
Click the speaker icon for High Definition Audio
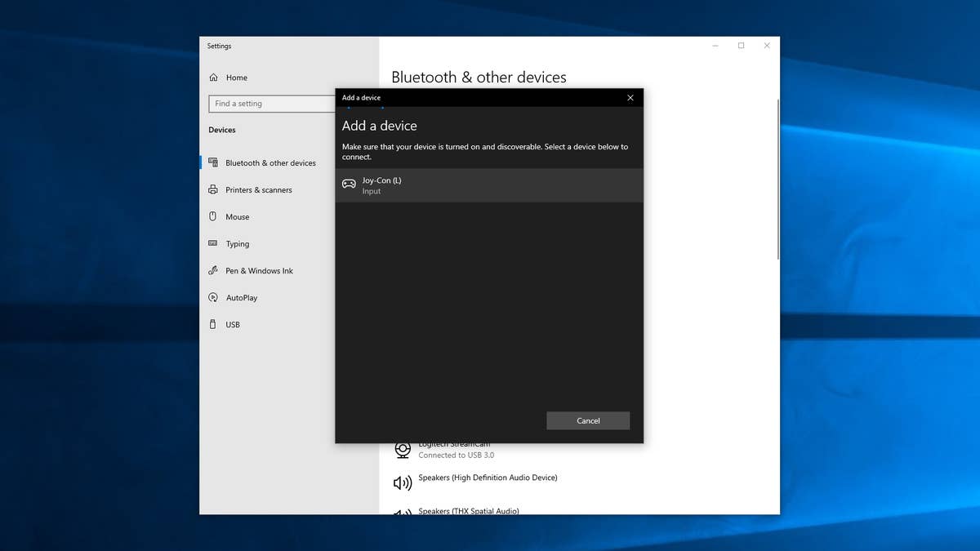(x=403, y=483)
